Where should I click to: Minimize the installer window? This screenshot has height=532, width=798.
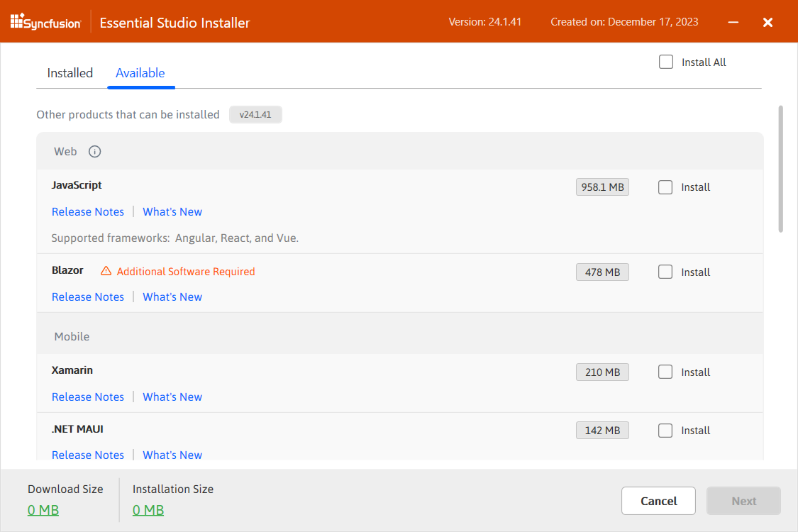click(733, 22)
